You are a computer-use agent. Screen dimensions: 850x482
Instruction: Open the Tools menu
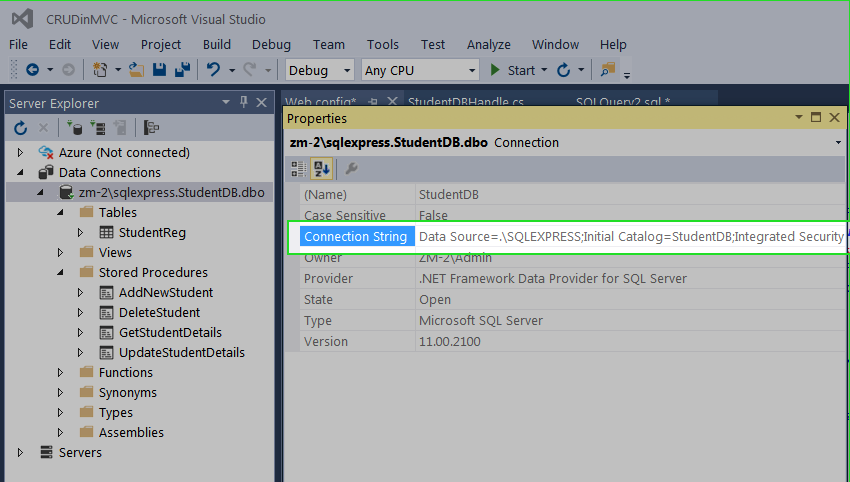[x=383, y=44]
